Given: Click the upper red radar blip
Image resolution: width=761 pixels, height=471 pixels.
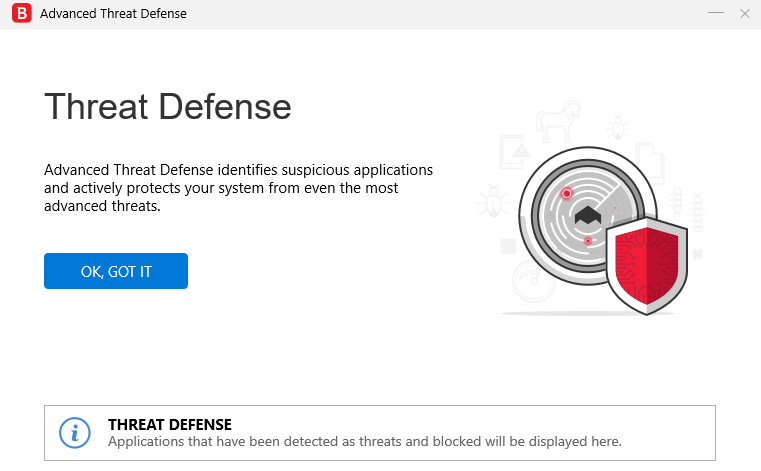Looking at the screenshot, I should point(567,193).
